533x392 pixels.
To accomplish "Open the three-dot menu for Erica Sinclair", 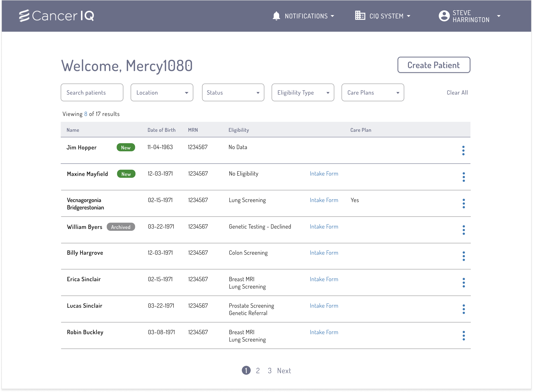I will click(463, 283).
